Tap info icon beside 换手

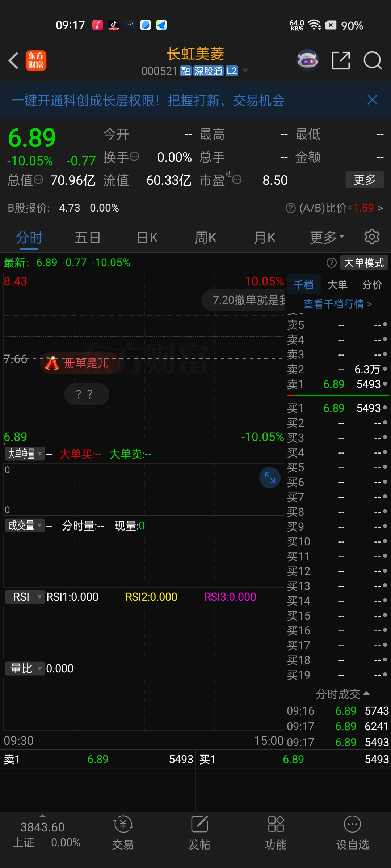pyautogui.click(x=134, y=157)
